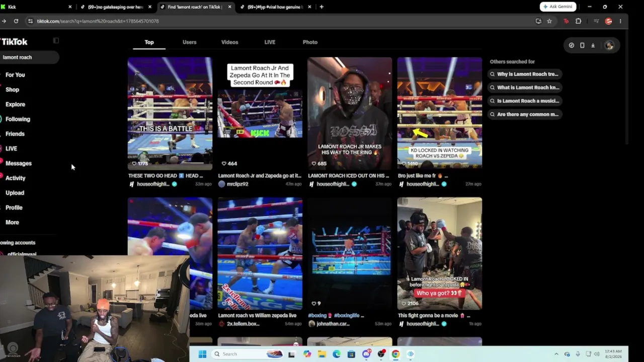644x362 pixels.
Task: Switch to the 'no gatekeeping over here' browser tab
Action: tap(115, 7)
